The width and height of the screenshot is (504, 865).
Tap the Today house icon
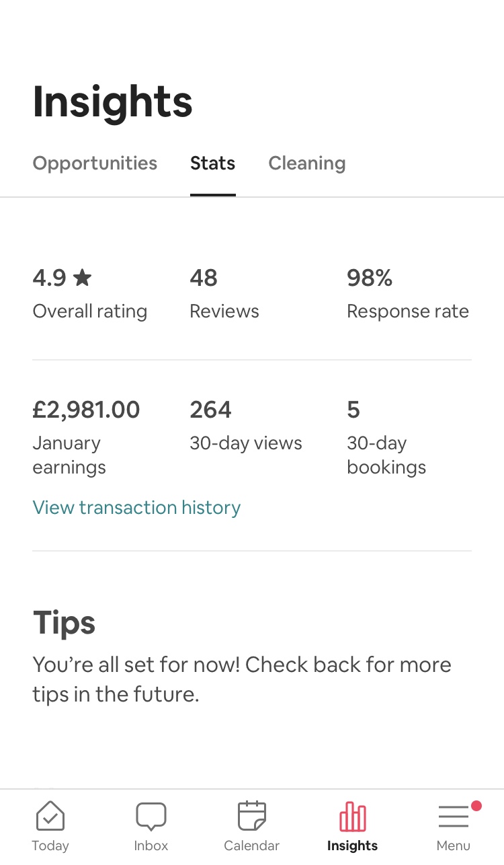click(50, 817)
